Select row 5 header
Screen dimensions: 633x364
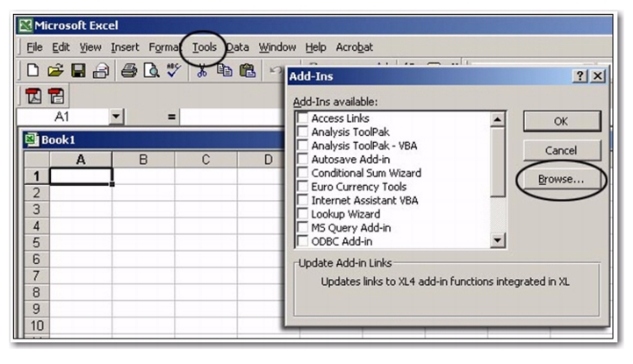[37, 243]
